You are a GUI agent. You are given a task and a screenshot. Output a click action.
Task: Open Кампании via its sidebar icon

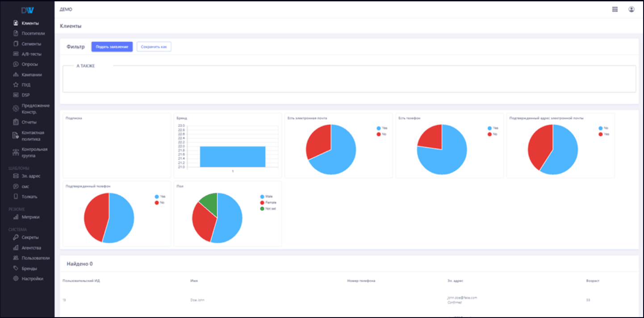[x=16, y=75]
